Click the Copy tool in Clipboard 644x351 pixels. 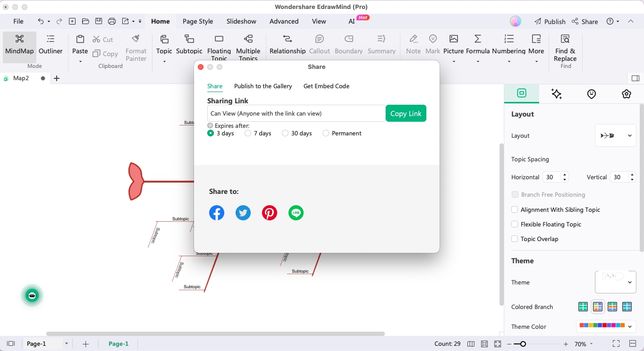pyautogui.click(x=105, y=54)
